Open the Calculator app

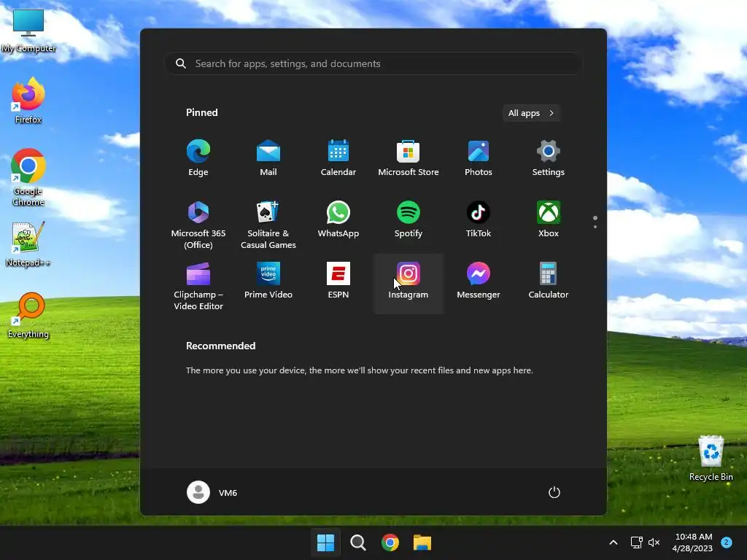click(549, 281)
